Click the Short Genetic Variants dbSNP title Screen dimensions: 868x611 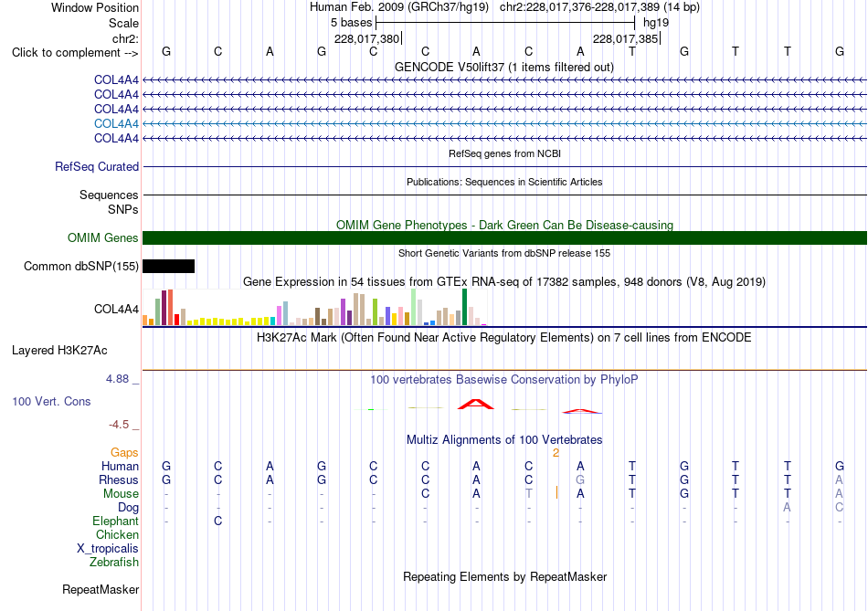pyautogui.click(x=504, y=253)
